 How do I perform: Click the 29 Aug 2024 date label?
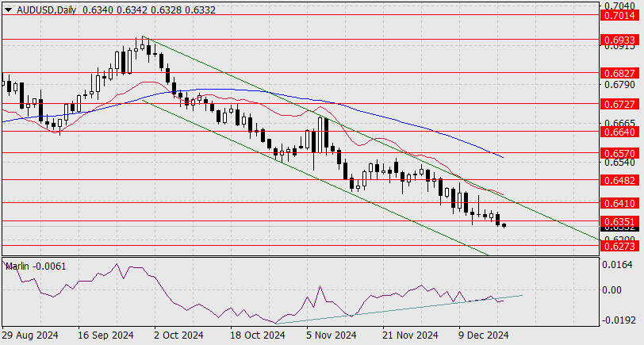29,335
